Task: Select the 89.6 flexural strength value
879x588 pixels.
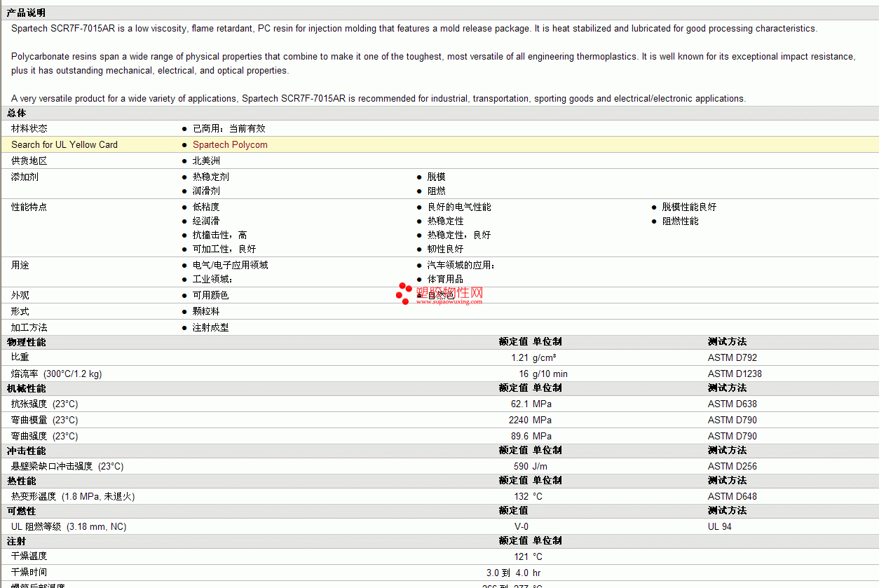Action: click(519, 436)
